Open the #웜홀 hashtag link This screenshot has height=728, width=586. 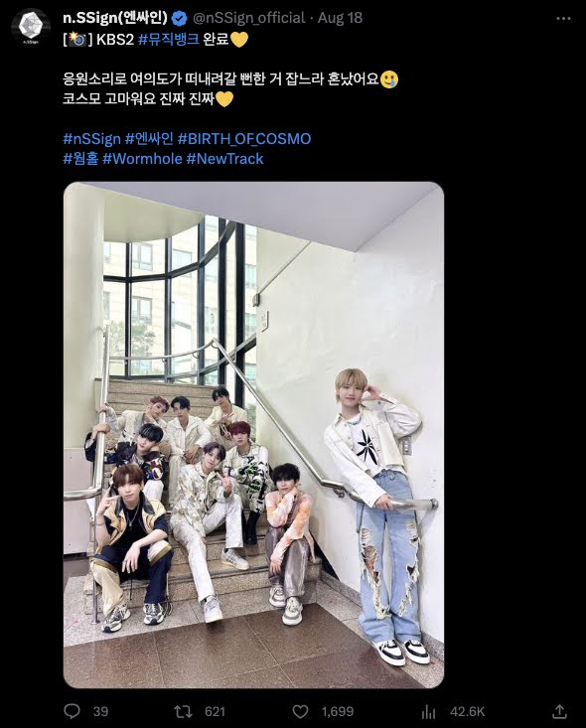[x=80, y=159]
